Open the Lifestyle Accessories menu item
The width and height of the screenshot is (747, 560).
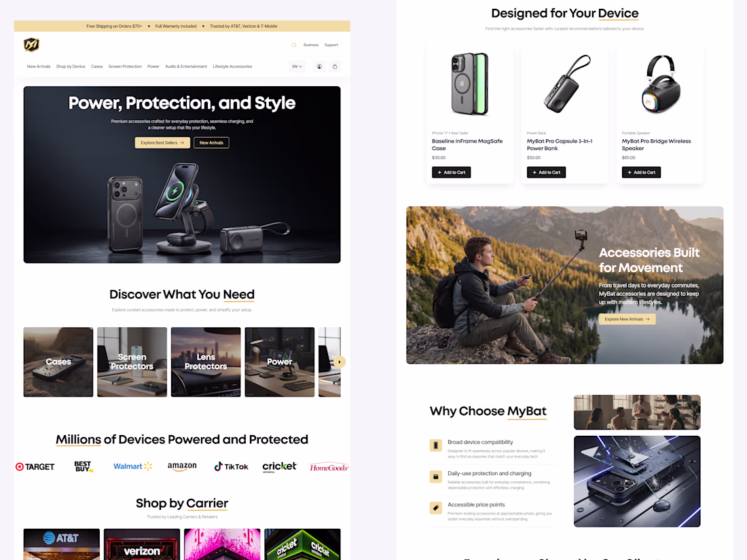pos(232,67)
